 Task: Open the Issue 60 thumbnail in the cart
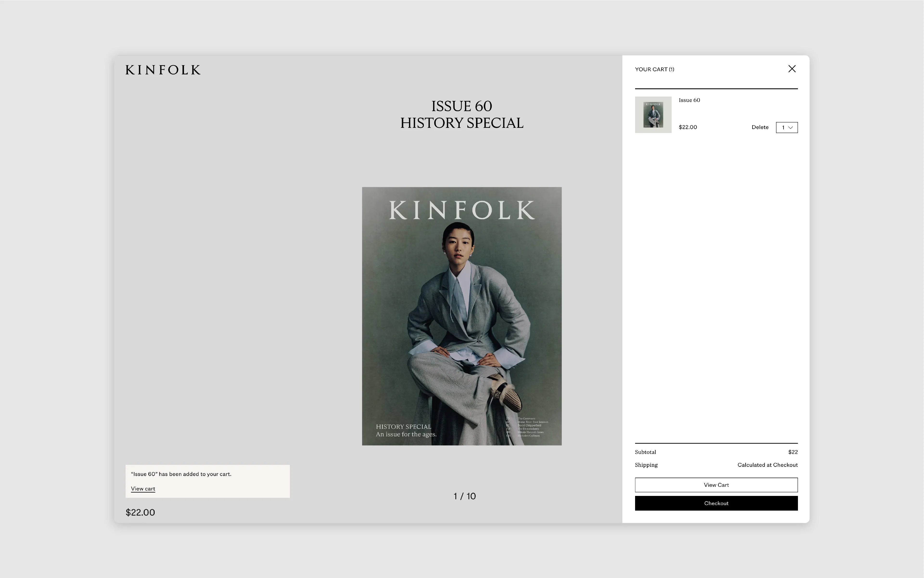point(653,115)
